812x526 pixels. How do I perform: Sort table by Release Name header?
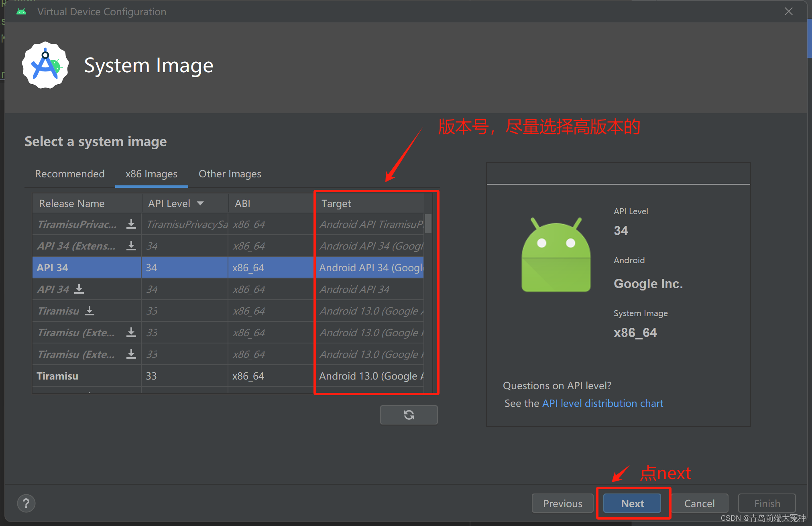[x=72, y=203]
